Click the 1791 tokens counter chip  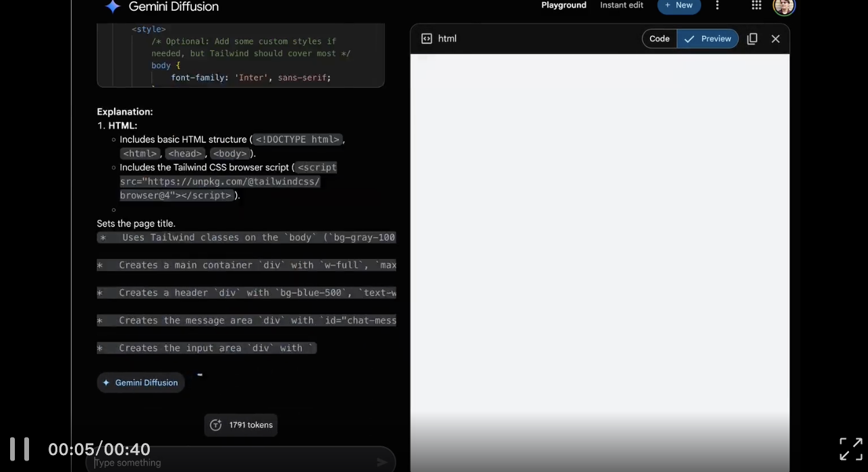[x=241, y=425]
